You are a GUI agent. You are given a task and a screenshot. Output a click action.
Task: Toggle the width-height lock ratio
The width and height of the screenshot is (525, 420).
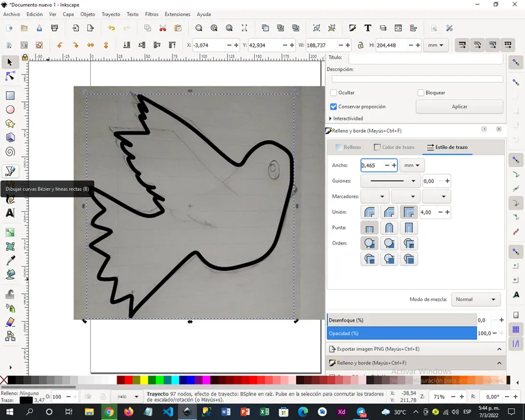pyautogui.click(x=360, y=45)
